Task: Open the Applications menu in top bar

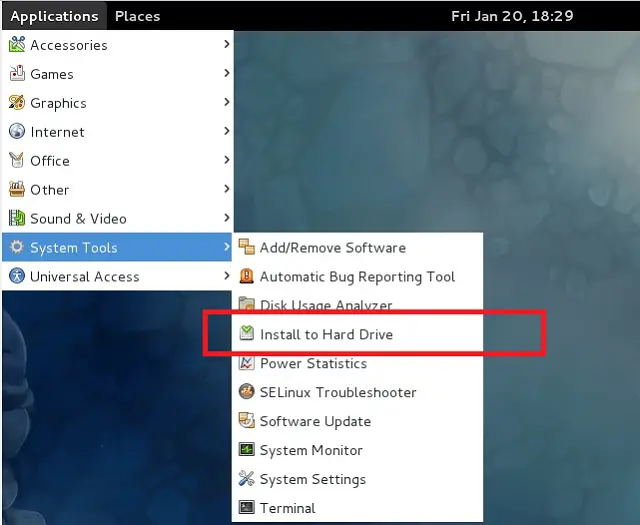Action: click(54, 16)
